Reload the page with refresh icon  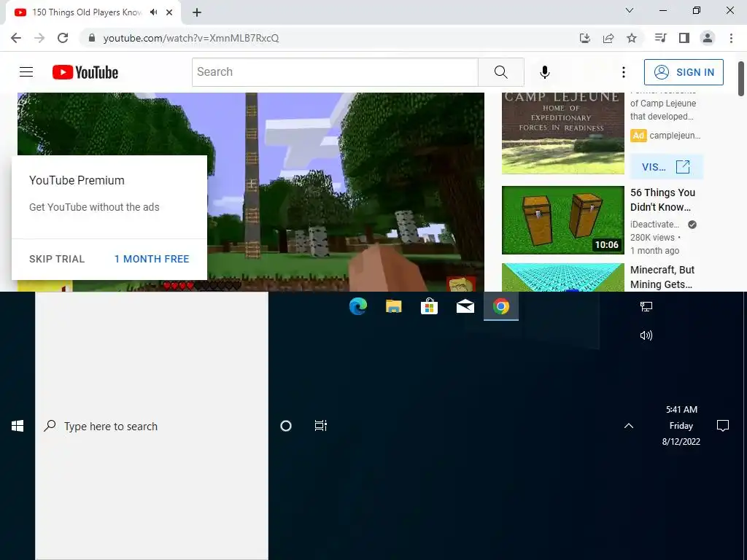pos(63,38)
